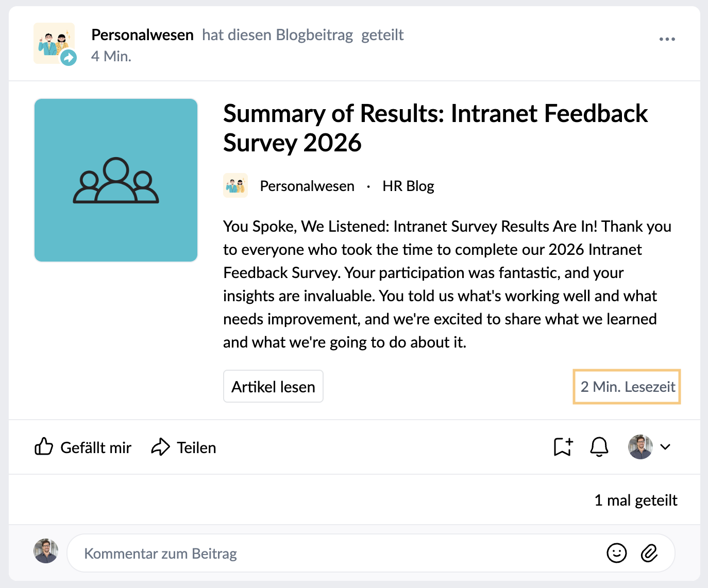Open the Blogbeitrag link in the header
The image size is (708, 588).
click(314, 35)
